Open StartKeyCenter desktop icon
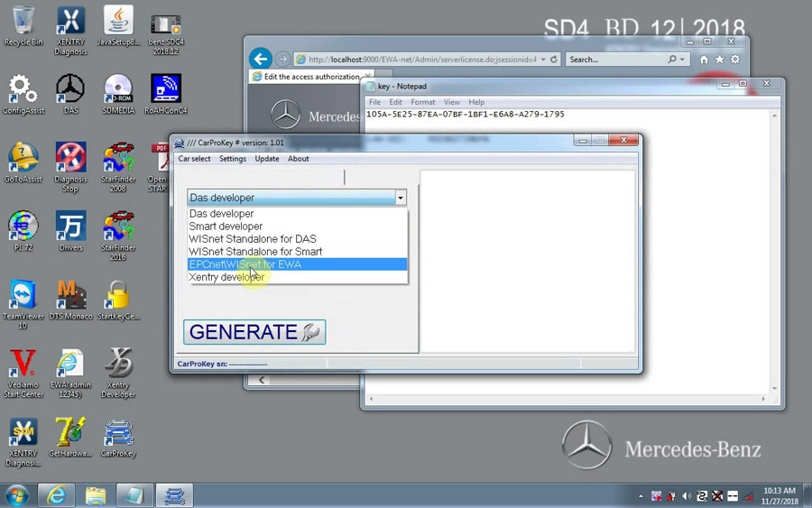The image size is (812, 508). 118,300
